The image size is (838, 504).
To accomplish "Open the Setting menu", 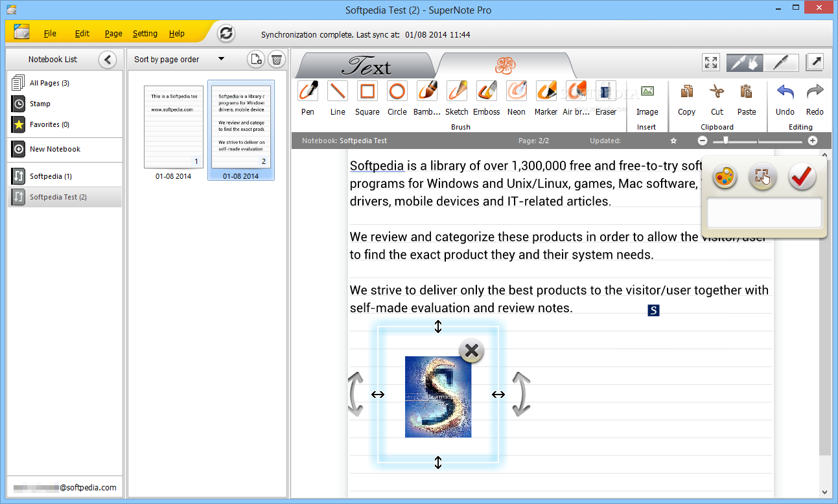I will click(x=145, y=34).
